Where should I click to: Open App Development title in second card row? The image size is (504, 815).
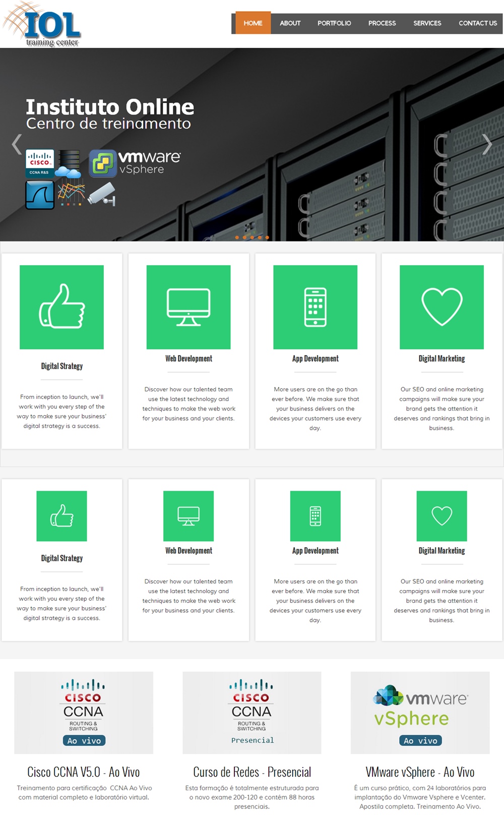[x=316, y=551]
